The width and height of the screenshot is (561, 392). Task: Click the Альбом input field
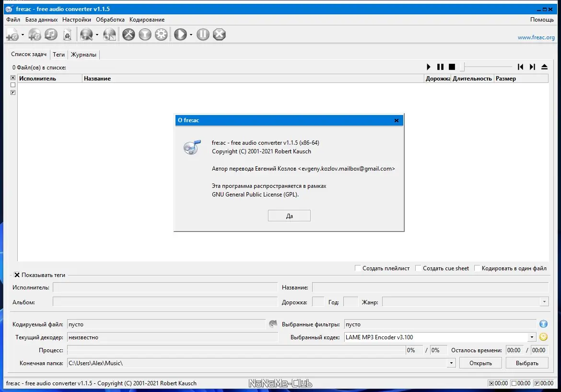(165, 302)
